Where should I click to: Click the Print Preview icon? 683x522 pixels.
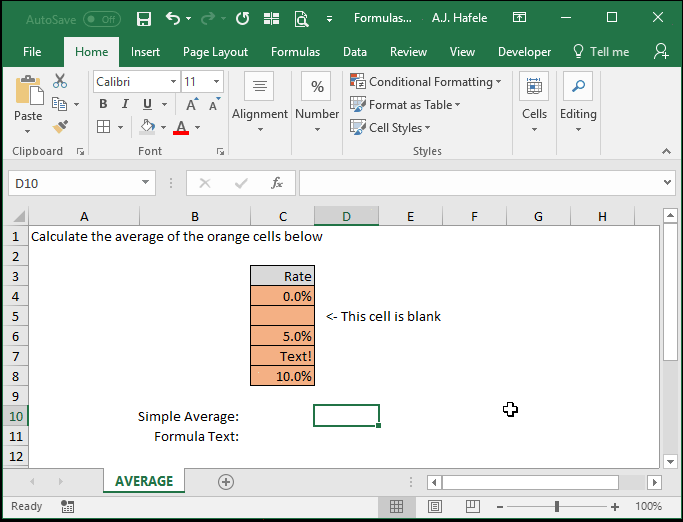coord(301,19)
